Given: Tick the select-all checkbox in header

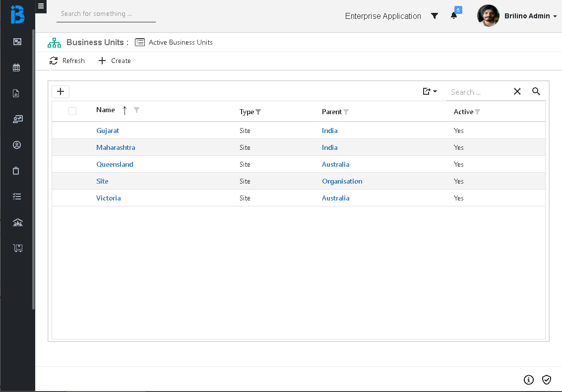Looking at the screenshot, I should point(72,111).
